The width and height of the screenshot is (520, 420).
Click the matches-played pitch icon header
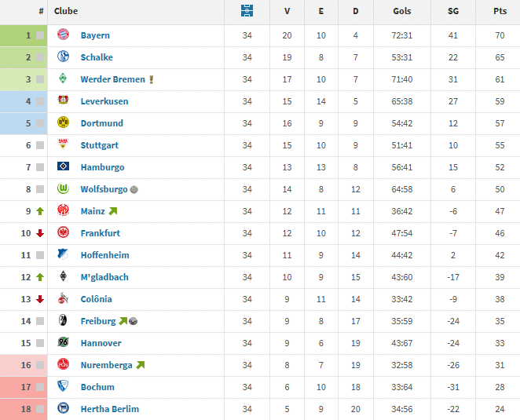[247, 12]
